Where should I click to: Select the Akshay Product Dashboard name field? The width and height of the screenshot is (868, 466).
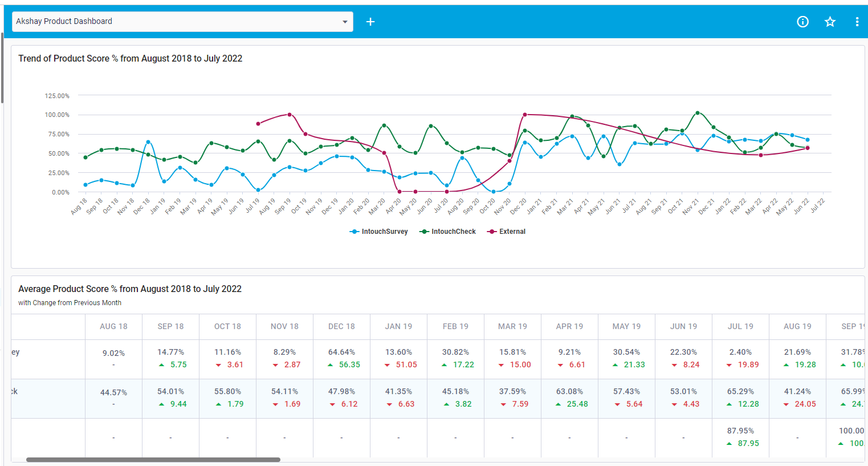[x=182, y=22]
